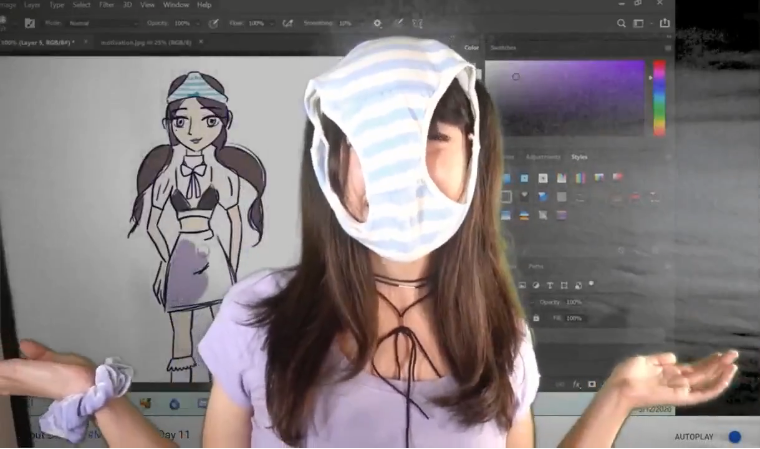
Task: Open the workspace switcher icon
Action: point(638,23)
